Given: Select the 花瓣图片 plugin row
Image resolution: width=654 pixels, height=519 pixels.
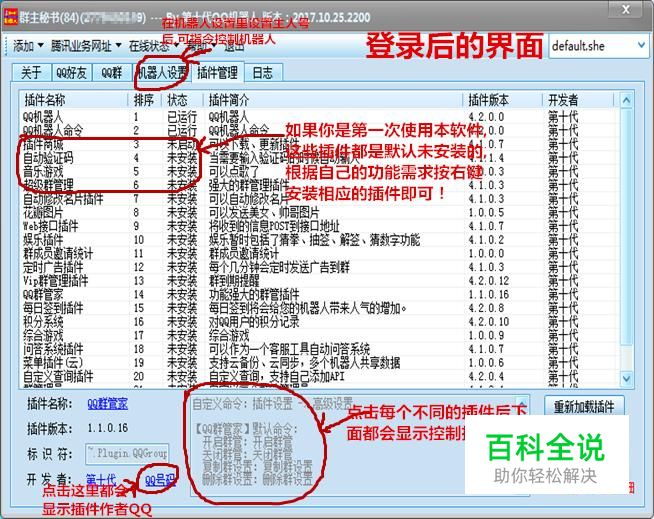Looking at the screenshot, I should click(x=319, y=212).
